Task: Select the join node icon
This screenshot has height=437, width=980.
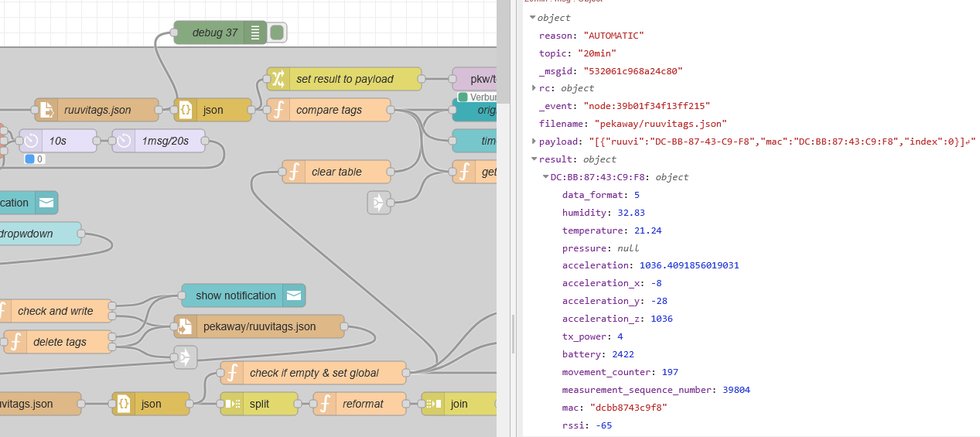Action: point(433,404)
